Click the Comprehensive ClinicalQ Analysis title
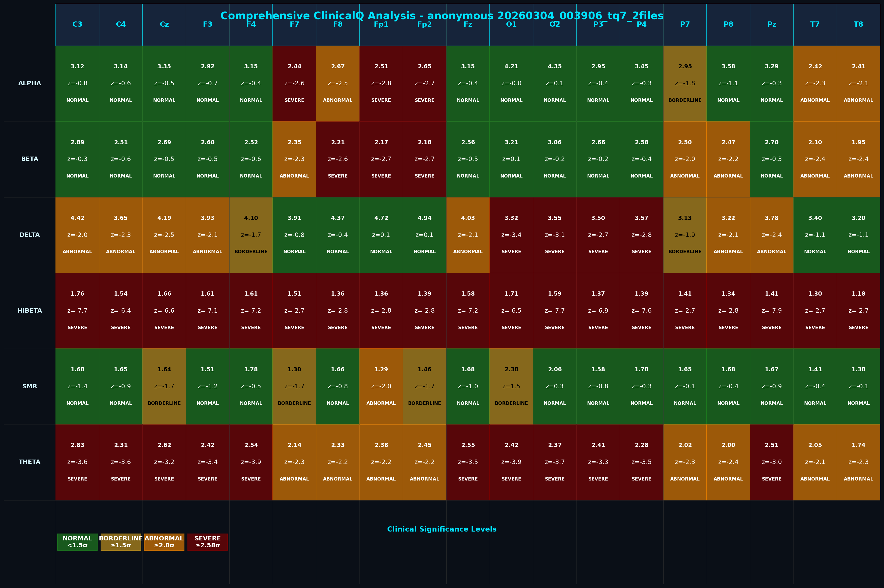Viewport: 884px width, 588px height. [x=442, y=16]
